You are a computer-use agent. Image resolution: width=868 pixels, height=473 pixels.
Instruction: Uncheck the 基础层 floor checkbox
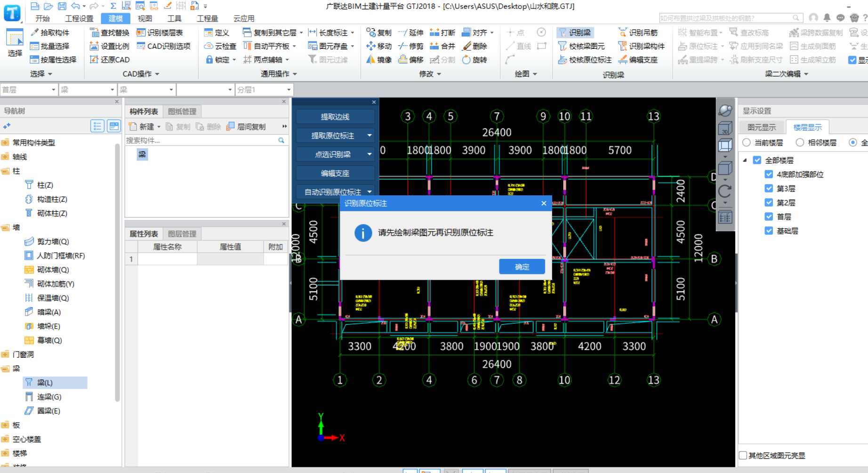[769, 231]
